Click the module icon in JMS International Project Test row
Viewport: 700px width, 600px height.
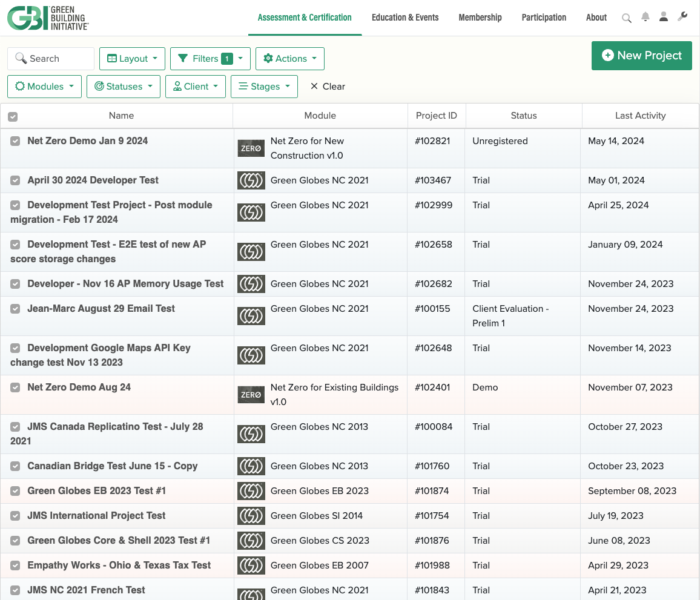pos(251,516)
